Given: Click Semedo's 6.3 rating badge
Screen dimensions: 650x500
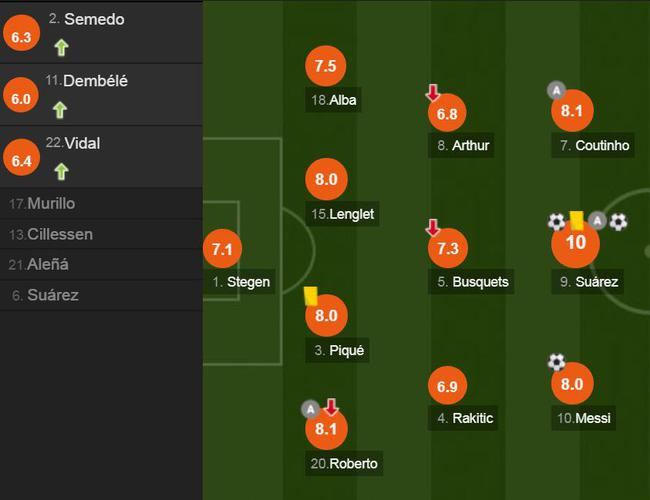Looking at the screenshot, I should click(22, 37).
